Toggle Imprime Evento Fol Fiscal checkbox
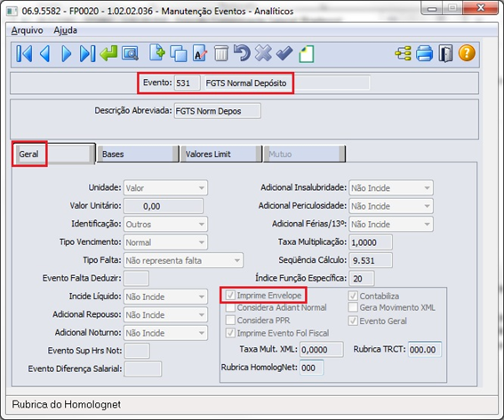The width and height of the screenshot is (504, 420). (x=230, y=333)
